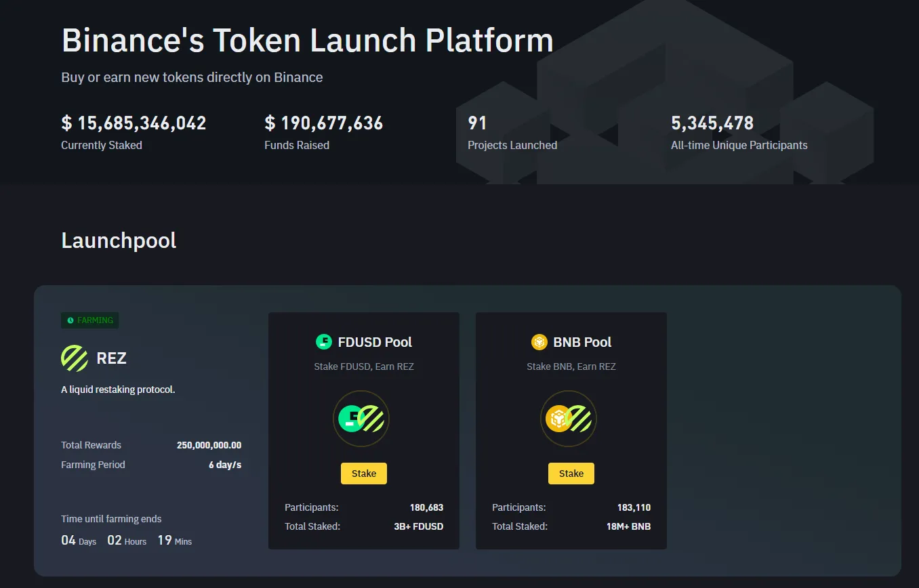Click the clock icon in FARMING badge

70,320
